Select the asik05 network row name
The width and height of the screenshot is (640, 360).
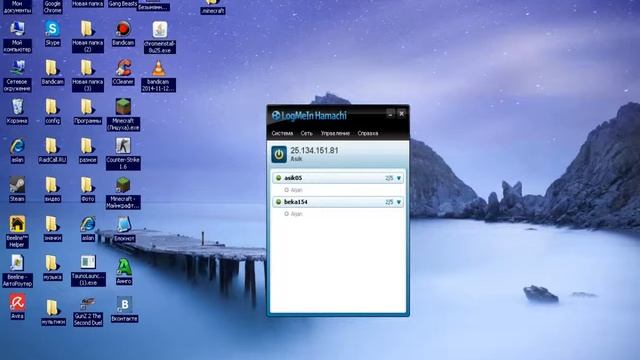[293, 178]
